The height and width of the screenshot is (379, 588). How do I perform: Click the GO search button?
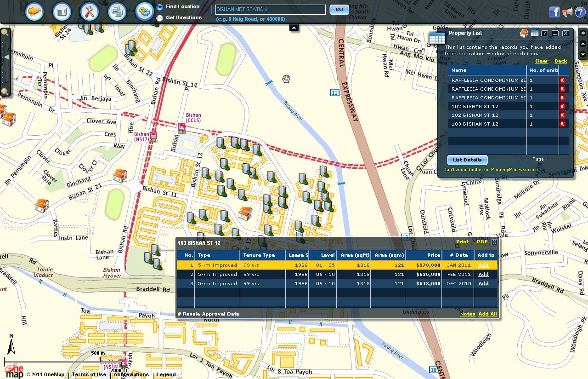point(339,10)
